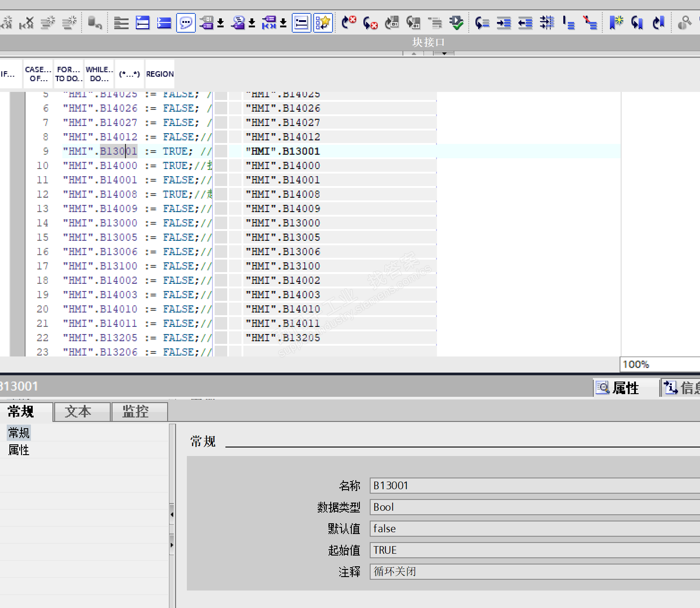Screen dimensions: 700x608
Task: Click the insert network asterisk icon
Action: point(6,22)
